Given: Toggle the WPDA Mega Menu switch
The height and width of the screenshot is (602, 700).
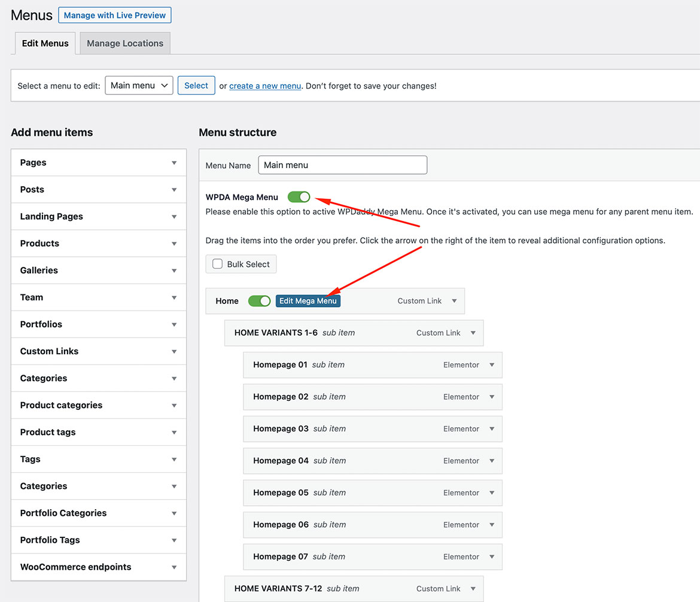Looking at the screenshot, I should pyautogui.click(x=299, y=197).
